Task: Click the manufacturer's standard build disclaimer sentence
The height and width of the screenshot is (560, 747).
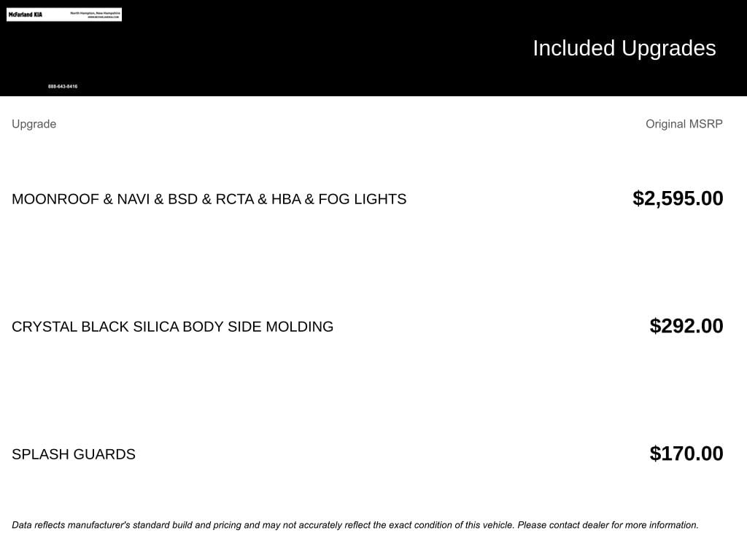Action: pos(263,525)
